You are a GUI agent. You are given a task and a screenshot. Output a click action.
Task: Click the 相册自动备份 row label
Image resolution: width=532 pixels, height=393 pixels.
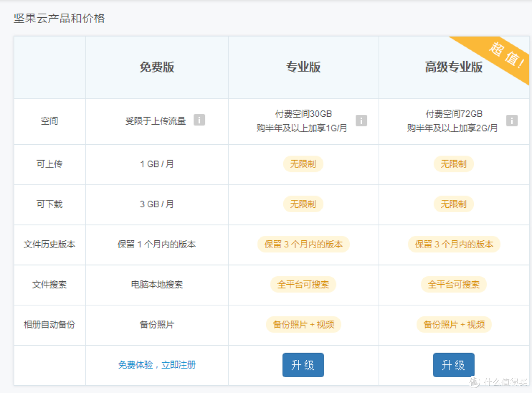(x=50, y=325)
